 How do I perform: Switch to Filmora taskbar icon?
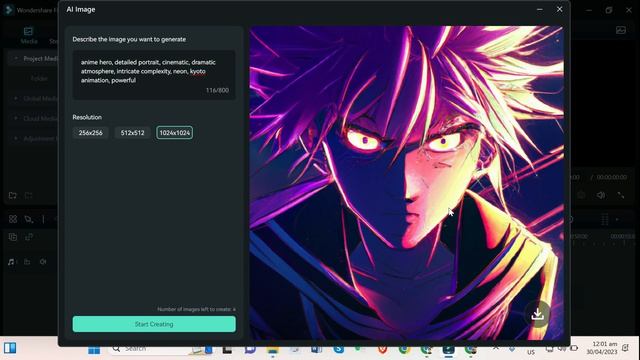pyautogui.click(x=449, y=350)
